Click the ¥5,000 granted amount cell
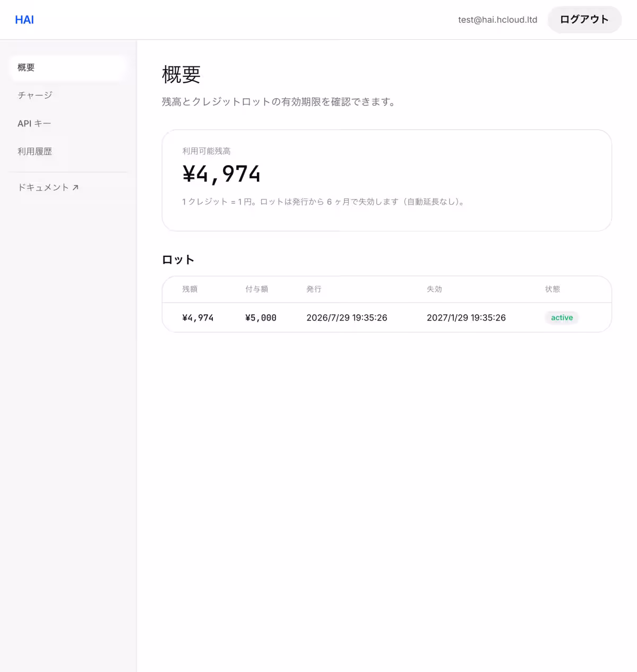The width and height of the screenshot is (637, 672). (261, 318)
